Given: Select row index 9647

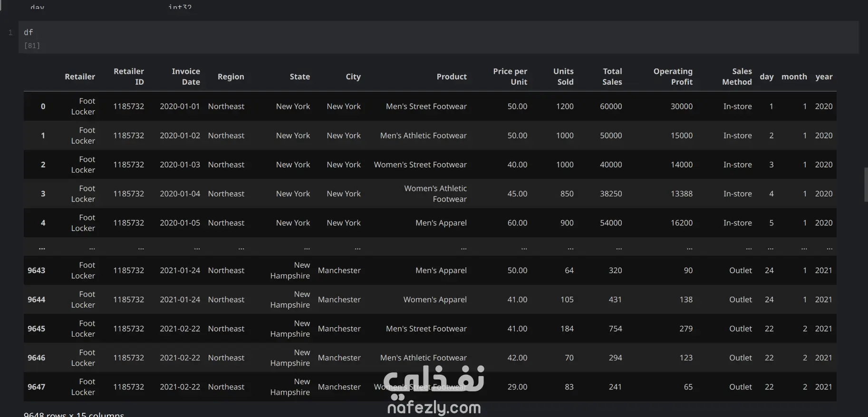Looking at the screenshot, I should (x=36, y=387).
